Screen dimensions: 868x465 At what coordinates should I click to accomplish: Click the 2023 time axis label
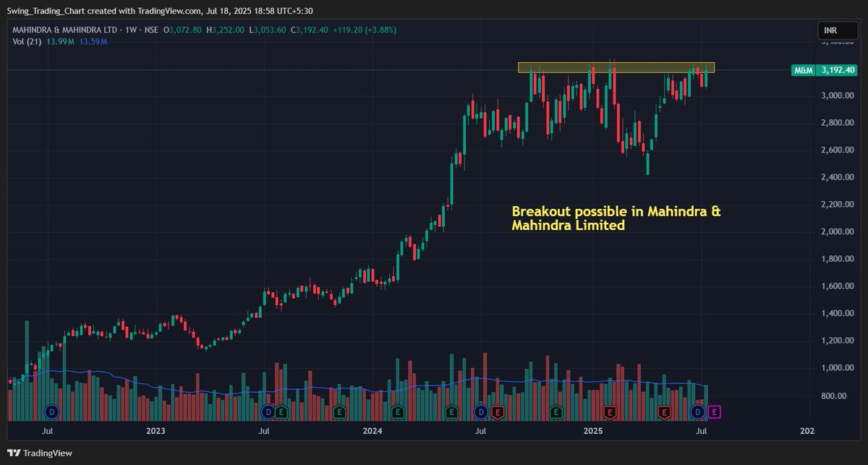coord(156,431)
